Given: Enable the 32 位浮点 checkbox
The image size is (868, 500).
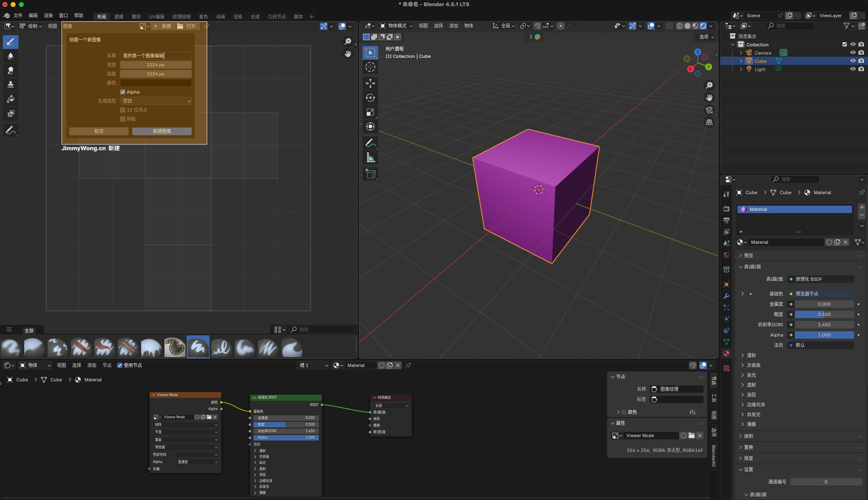Looking at the screenshot, I should pos(123,110).
